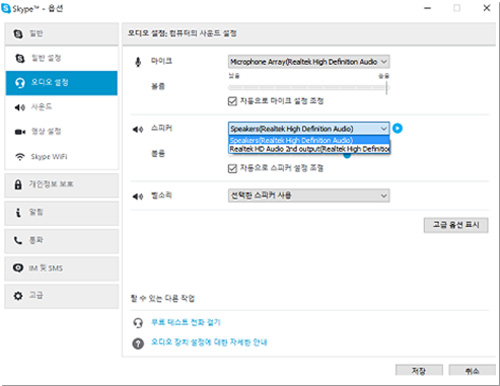
Task: Click the speaker icon beside 스피커
Action: (138, 129)
